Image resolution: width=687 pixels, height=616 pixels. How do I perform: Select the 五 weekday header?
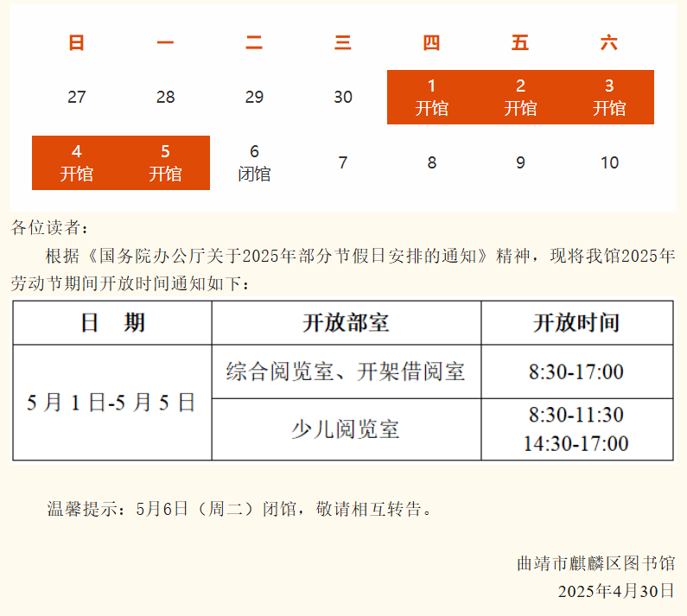pyautogui.click(x=520, y=42)
